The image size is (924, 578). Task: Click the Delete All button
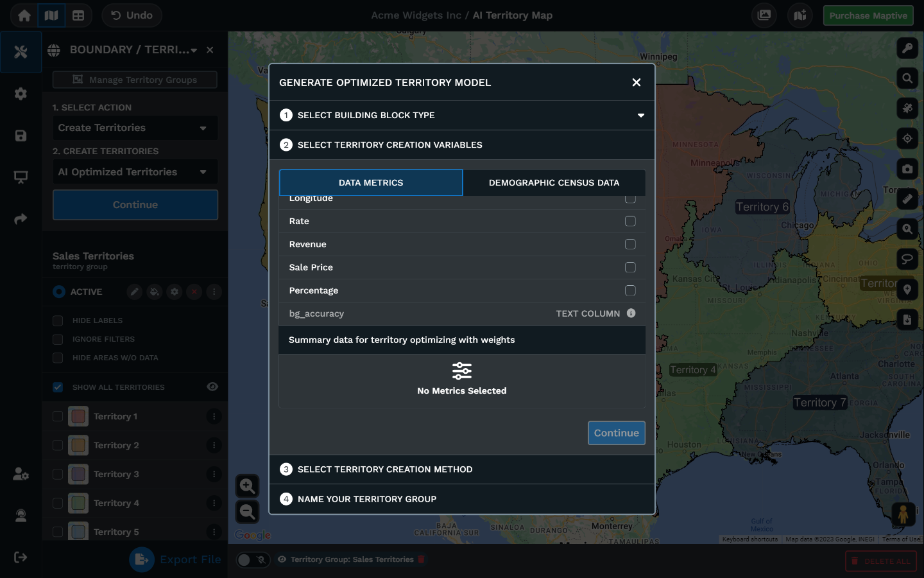[881, 561]
